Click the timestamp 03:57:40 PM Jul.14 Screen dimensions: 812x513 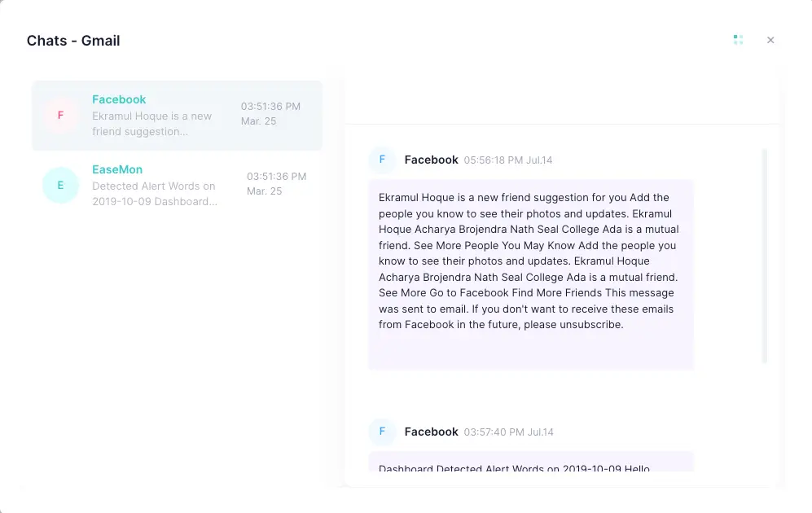pos(507,432)
